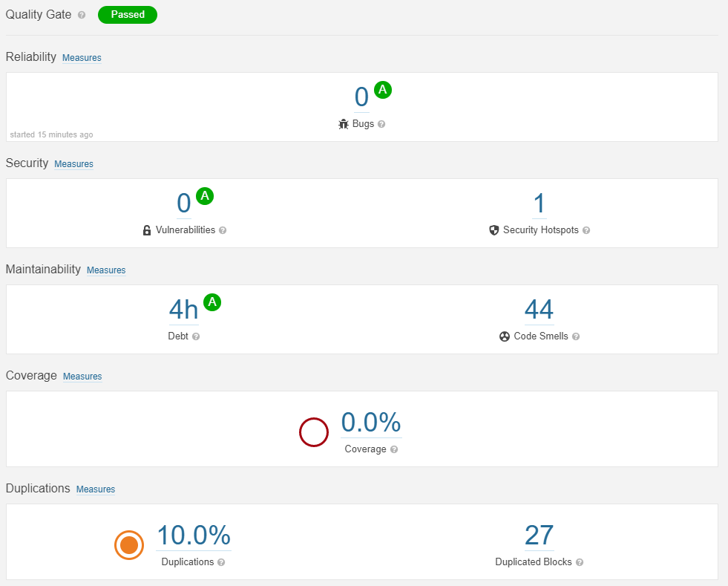The image size is (728, 586).
Task: Click the Reliability rating A badge
Action: pos(383,90)
